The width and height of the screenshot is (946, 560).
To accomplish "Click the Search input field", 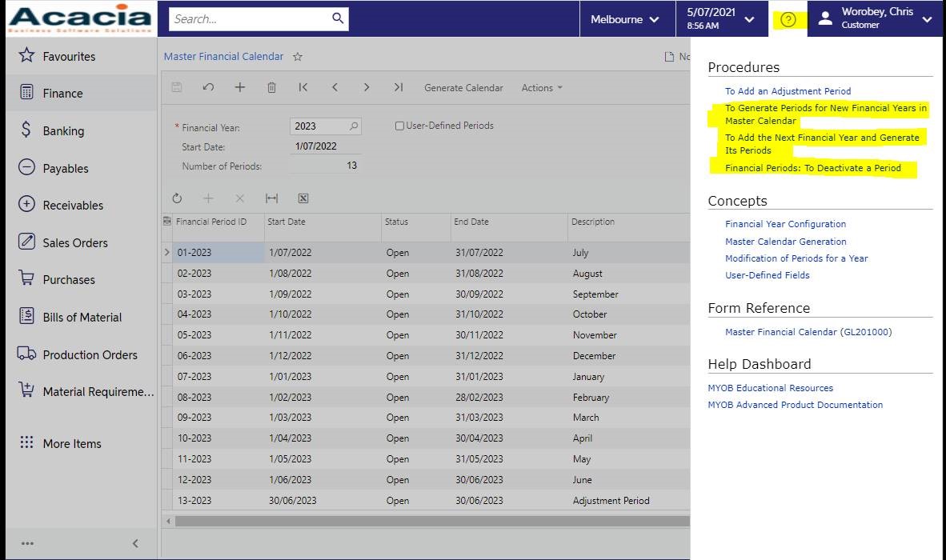I will (250, 18).
